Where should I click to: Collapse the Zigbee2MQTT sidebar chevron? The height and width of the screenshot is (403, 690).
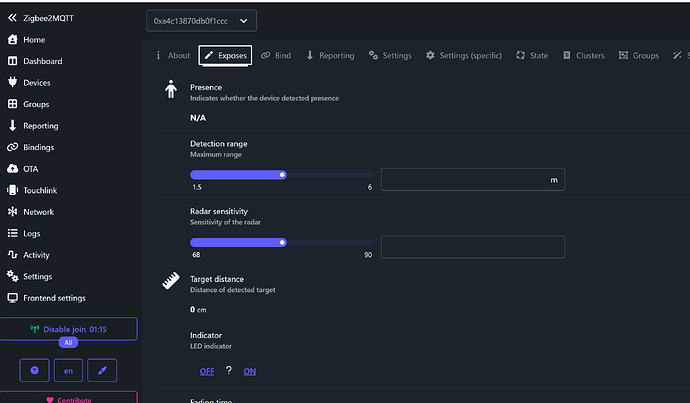click(x=12, y=18)
